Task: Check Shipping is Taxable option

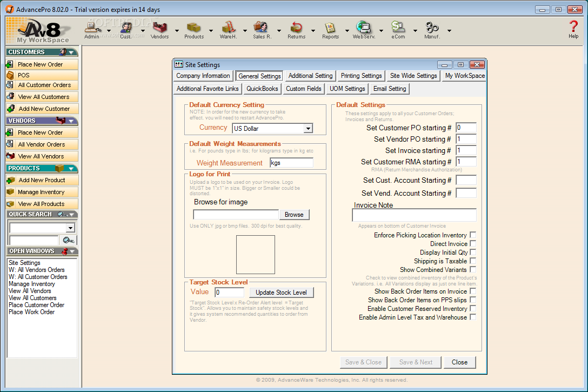Action: (x=473, y=261)
